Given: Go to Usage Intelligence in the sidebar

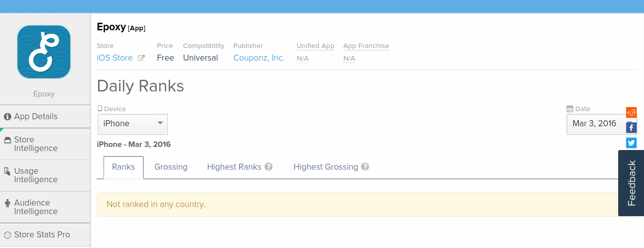Looking at the screenshot, I should (35, 175).
